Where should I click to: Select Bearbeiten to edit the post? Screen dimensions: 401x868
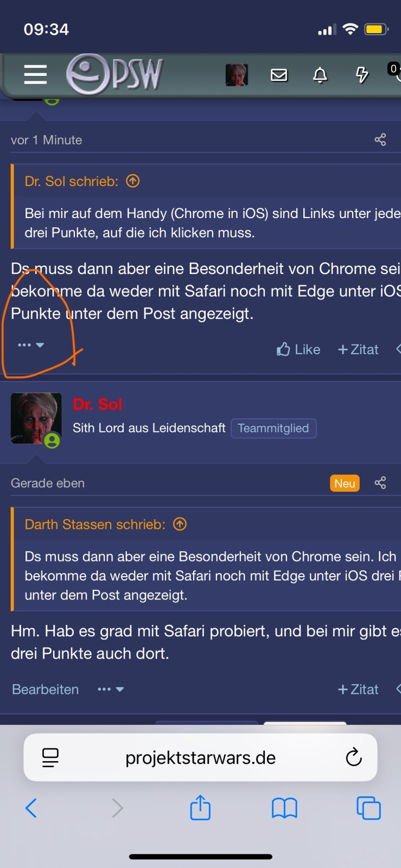pyautogui.click(x=46, y=690)
